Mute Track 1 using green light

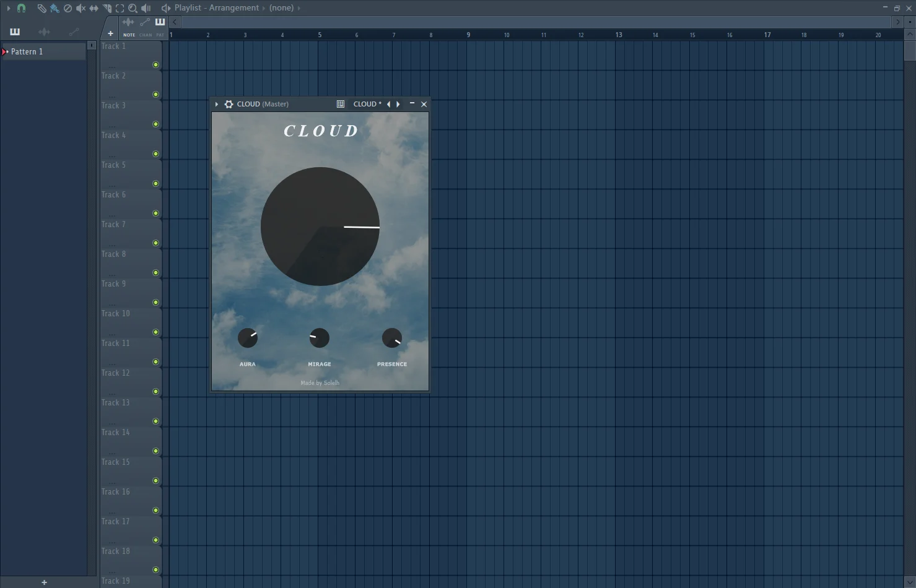[155, 65]
